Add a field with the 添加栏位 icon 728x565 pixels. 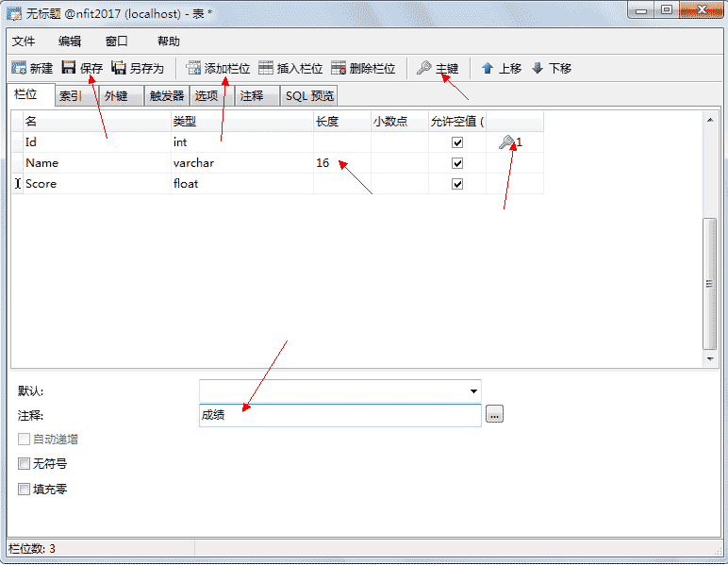[x=193, y=68]
